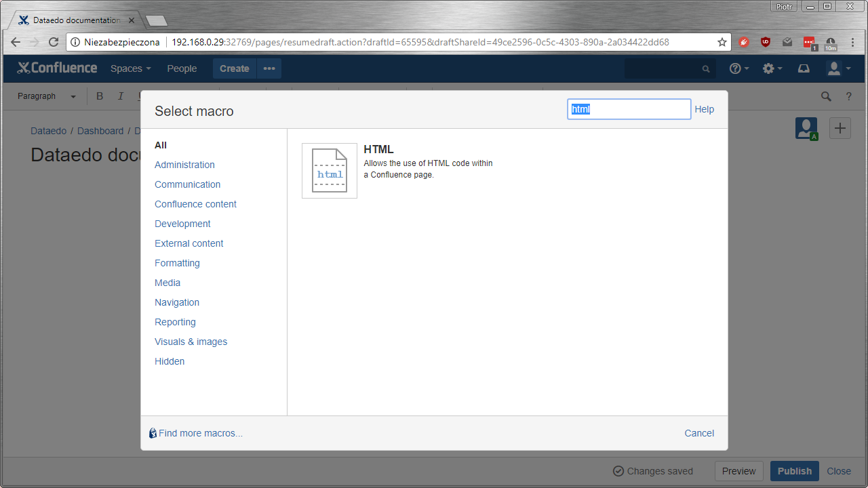
Task: Click the Help link beside search
Action: tap(704, 109)
